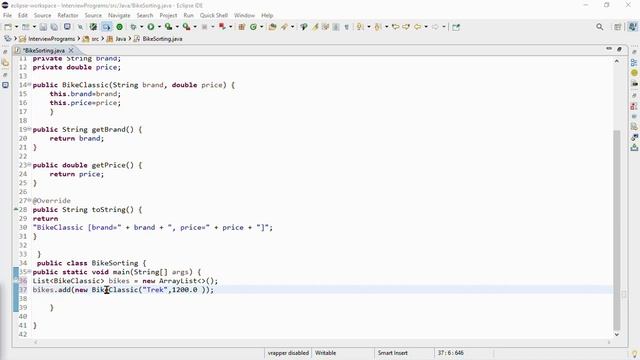Open the Help menu
The width and height of the screenshot is (640, 360).
(x=267, y=15)
